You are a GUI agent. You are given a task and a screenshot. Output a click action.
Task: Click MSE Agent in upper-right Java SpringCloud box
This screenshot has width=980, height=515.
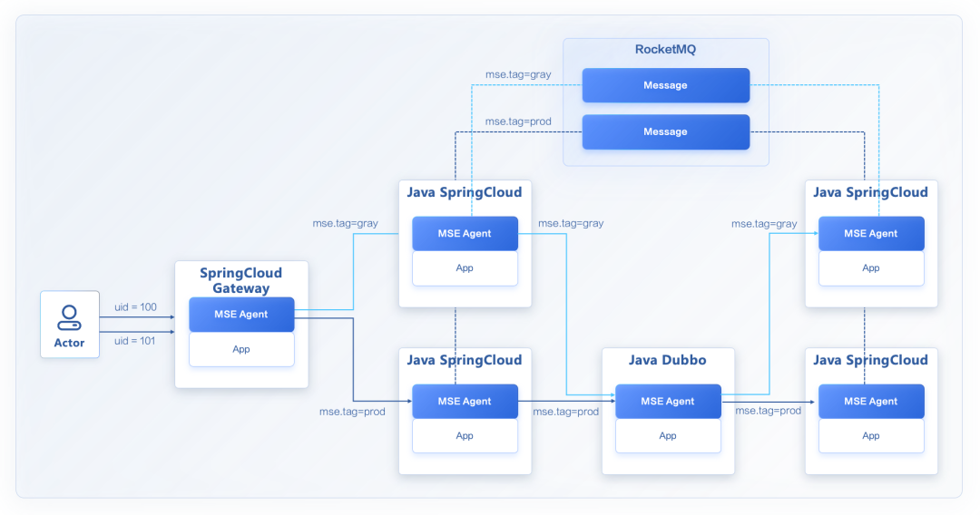871,233
